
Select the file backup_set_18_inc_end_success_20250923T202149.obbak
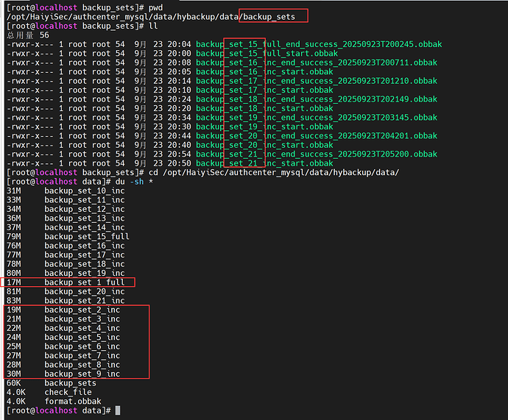(317, 99)
